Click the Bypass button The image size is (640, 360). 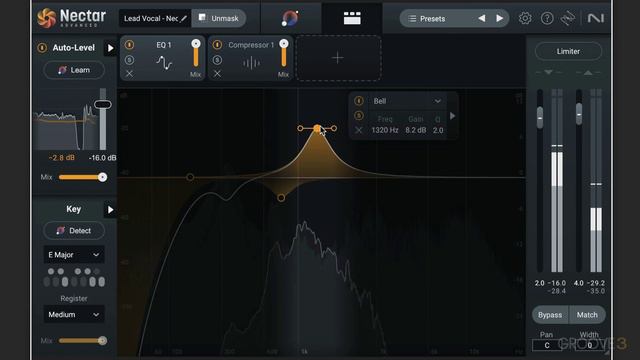[x=550, y=315]
